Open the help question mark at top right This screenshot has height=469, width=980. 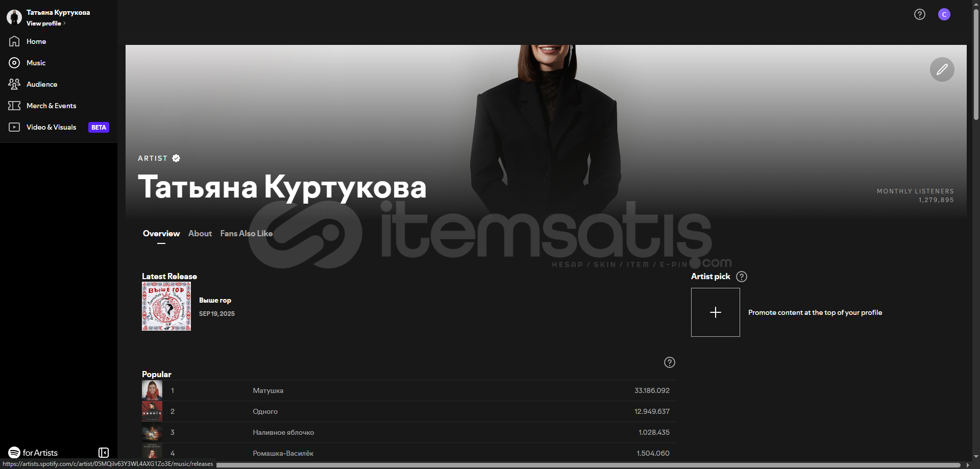point(920,14)
